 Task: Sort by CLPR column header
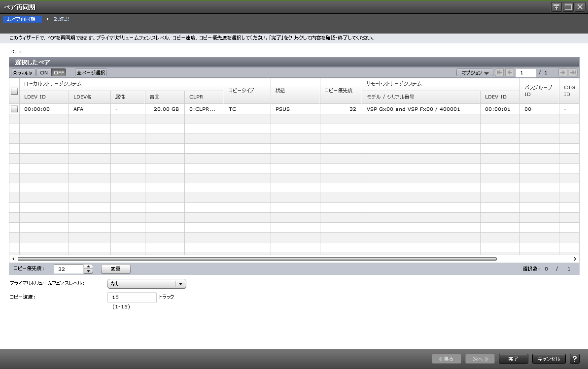(204, 97)
